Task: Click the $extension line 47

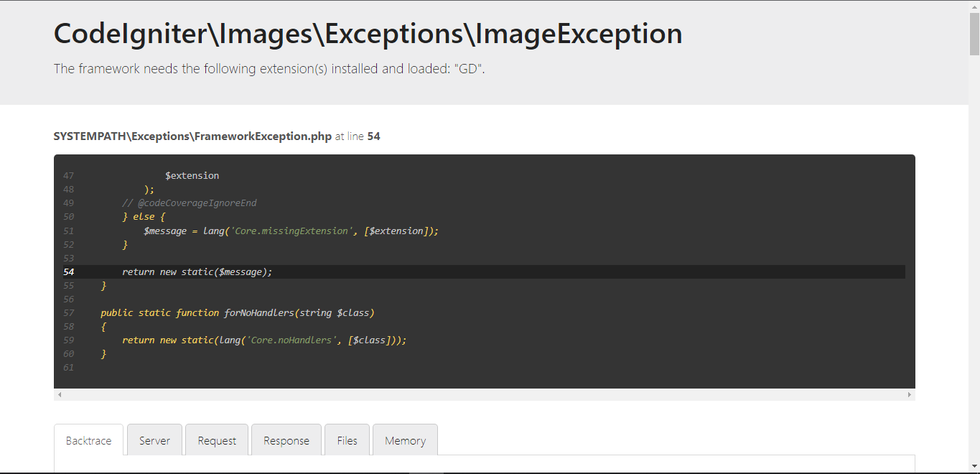Action: pos(192,175)
